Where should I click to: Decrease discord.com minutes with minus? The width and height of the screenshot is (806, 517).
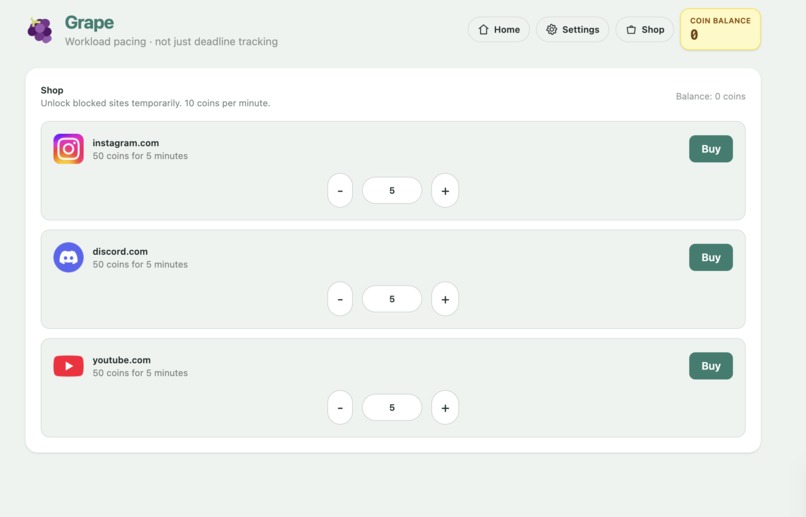point(340,299)
